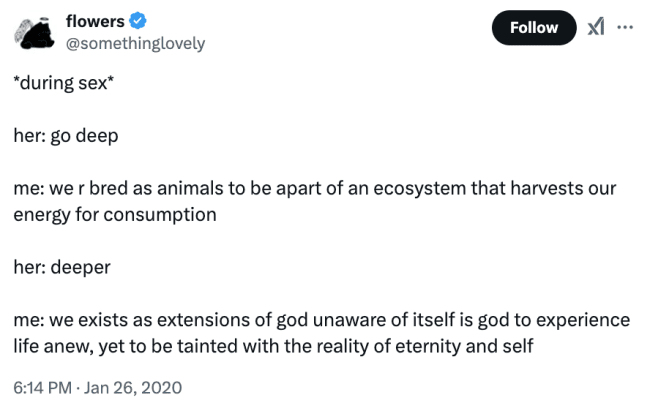Open the flowers display name link
The image size is (650, 414).
[94, 21]
